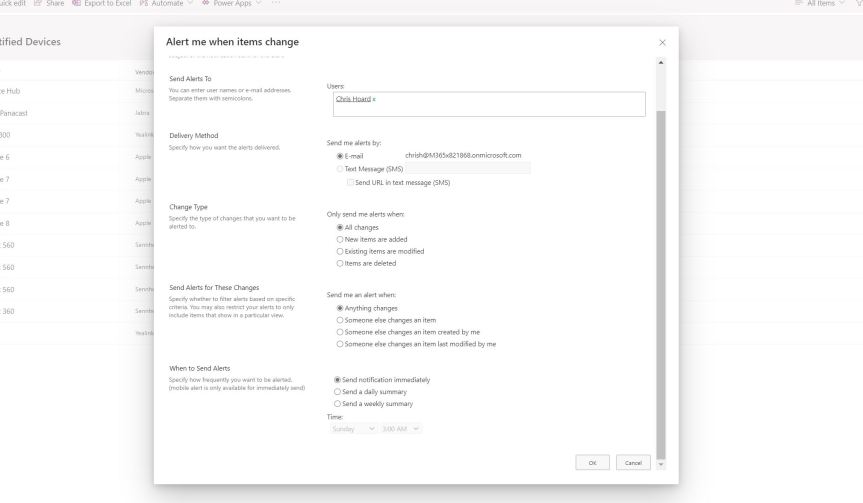Click the scroll-up arrow of the dialog scrollbar
863x503 pixels.
[658, 63]
